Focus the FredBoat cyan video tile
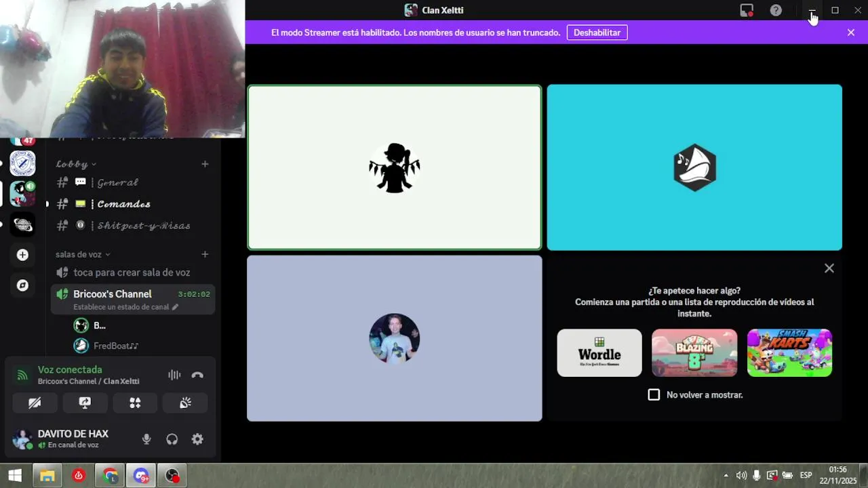Image resolution: width=868 pixels, height=488 pixels. 694,167
